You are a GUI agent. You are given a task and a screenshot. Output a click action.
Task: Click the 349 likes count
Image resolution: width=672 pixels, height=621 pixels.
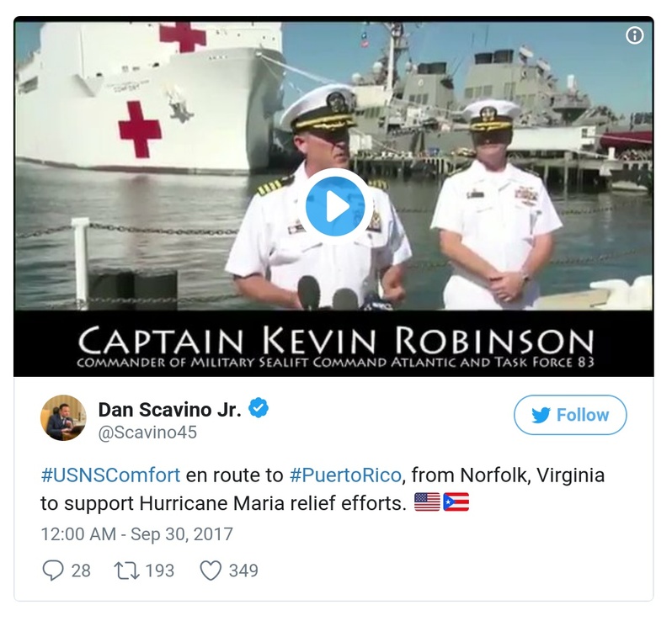tap(243, 571)
